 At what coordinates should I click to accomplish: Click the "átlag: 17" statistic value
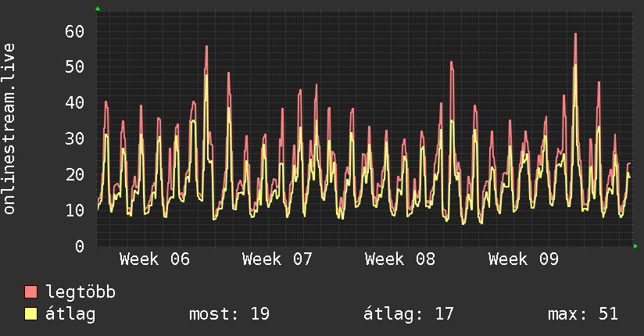coord(409,314)
